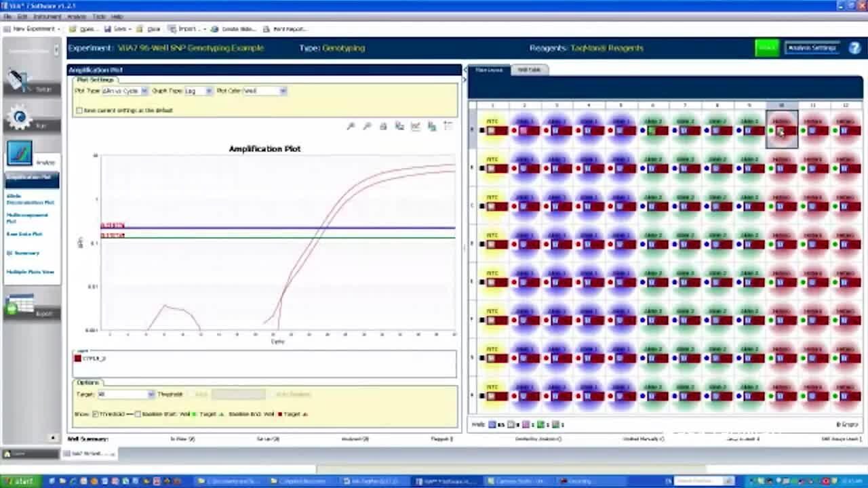This screenshot has height=488, width=868.
Task: Open the Instrument menu
Action: pyautogui.click(x=47, y=16)
